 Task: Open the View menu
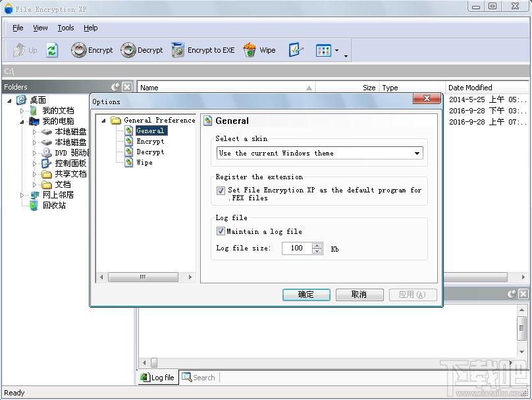coord(40,28)
